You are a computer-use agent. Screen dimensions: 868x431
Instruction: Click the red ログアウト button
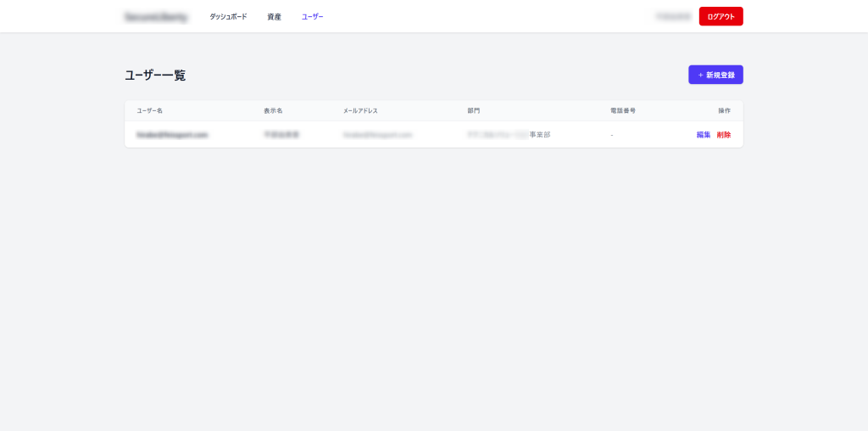[721, 16]
